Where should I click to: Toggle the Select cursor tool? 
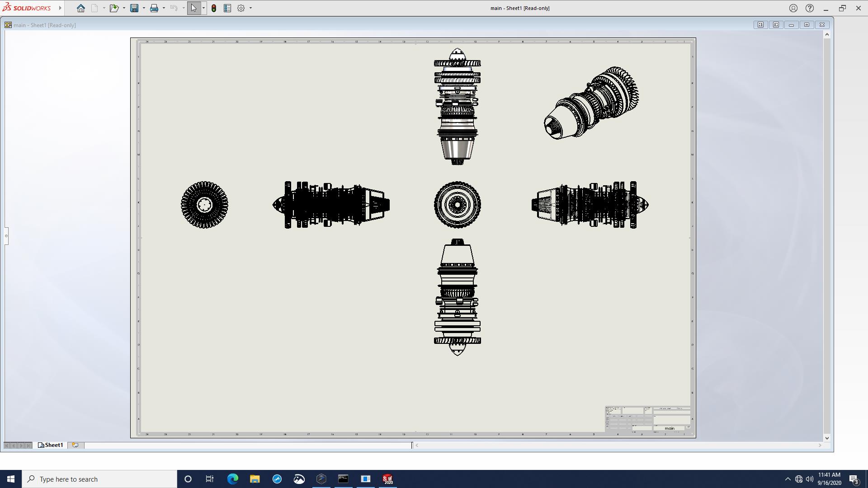[193, 8]
